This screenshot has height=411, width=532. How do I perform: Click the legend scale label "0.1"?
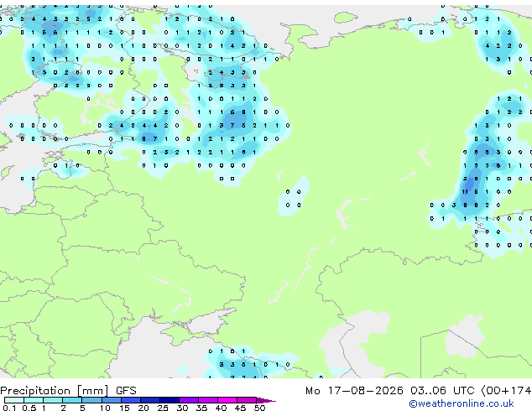click(x=9, y=408)
